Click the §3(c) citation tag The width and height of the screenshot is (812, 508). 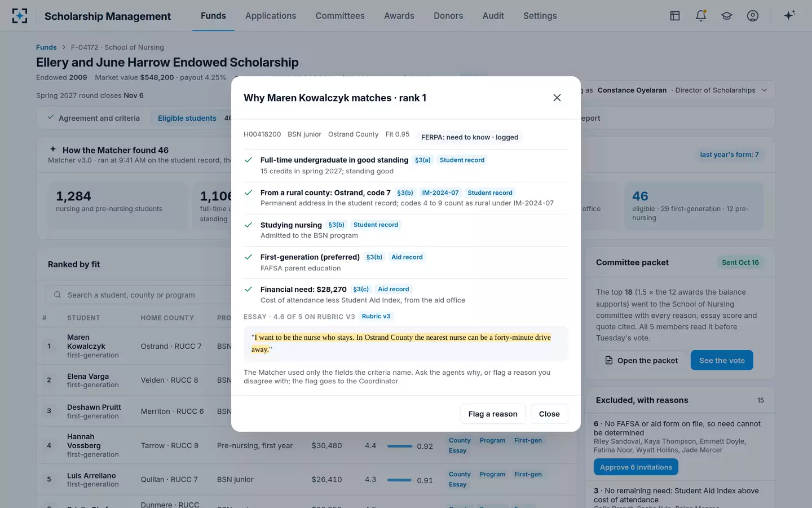pos(361,289)
